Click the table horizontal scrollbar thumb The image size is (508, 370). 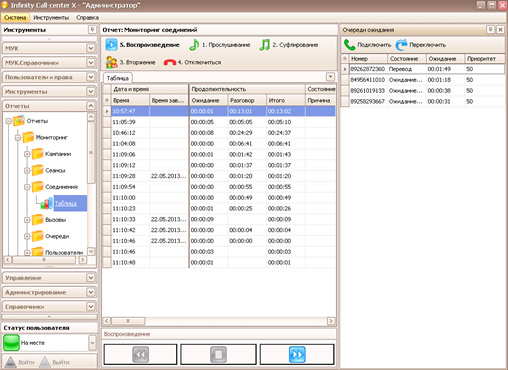[128, 321]
